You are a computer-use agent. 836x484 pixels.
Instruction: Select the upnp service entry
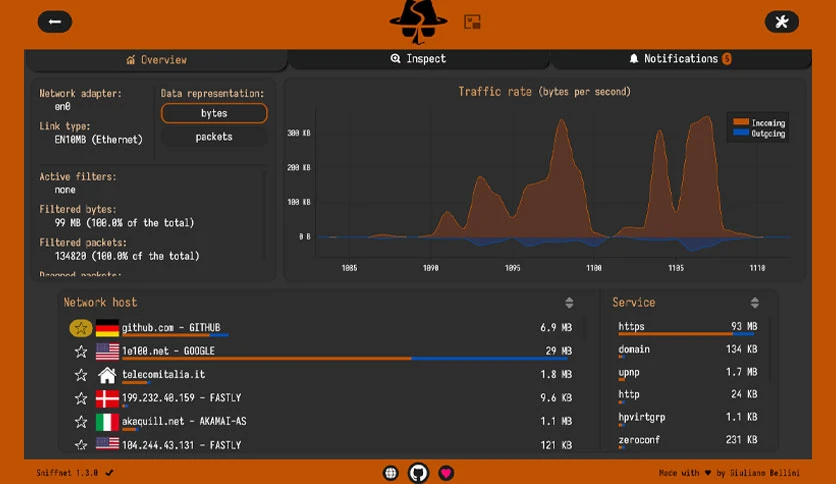(688, 373)
